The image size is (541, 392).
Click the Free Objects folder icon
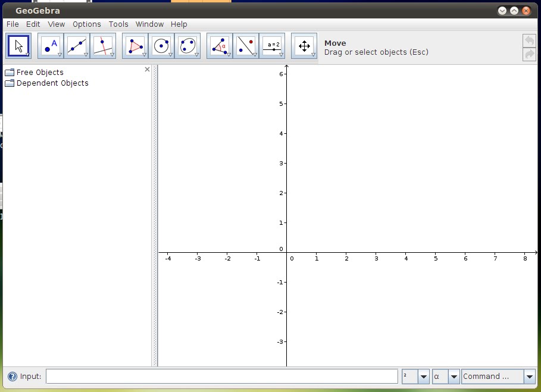(10, 73)
